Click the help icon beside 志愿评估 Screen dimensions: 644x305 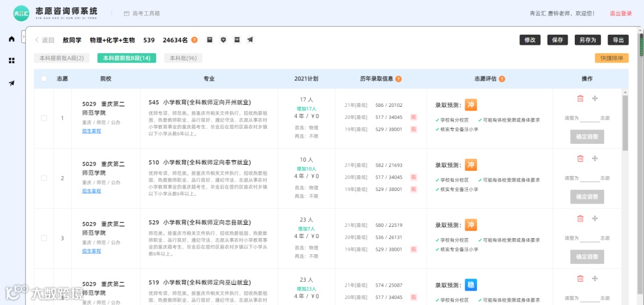[x=502, y=79]
